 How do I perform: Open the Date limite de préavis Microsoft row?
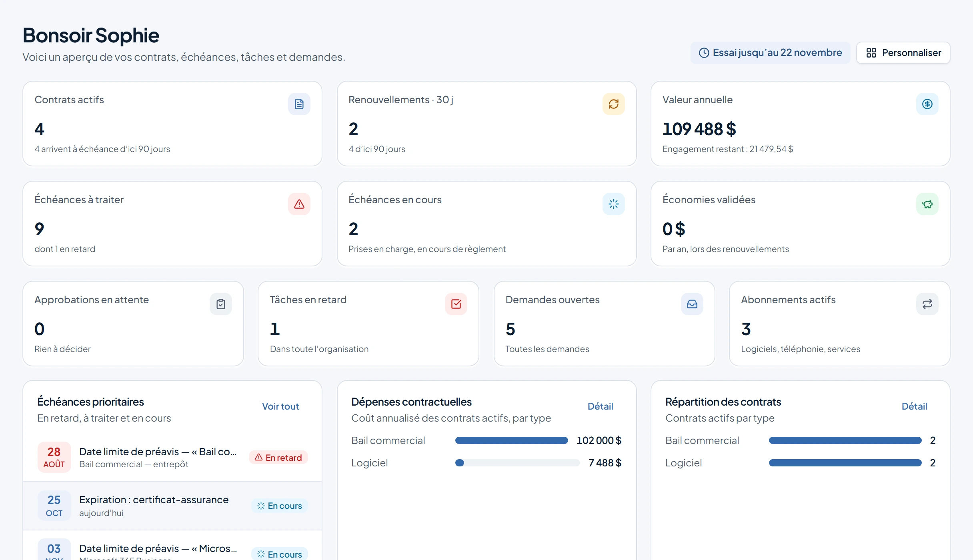tap(172, 546)
